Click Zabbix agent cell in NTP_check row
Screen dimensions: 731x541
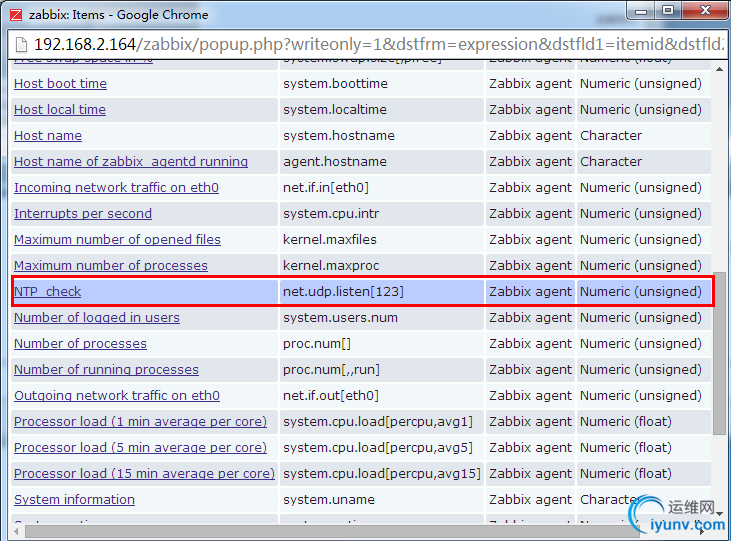[x=530, y=291]
